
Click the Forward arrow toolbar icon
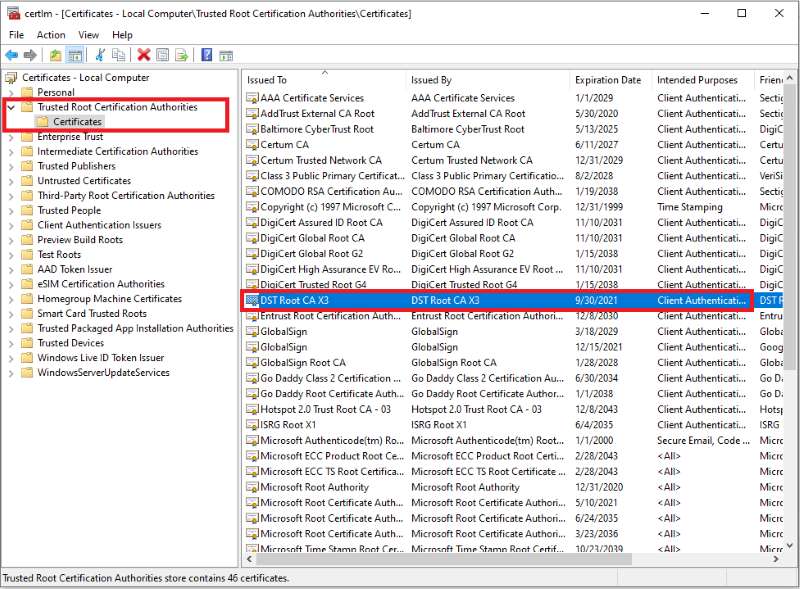(x=30, y=55)
